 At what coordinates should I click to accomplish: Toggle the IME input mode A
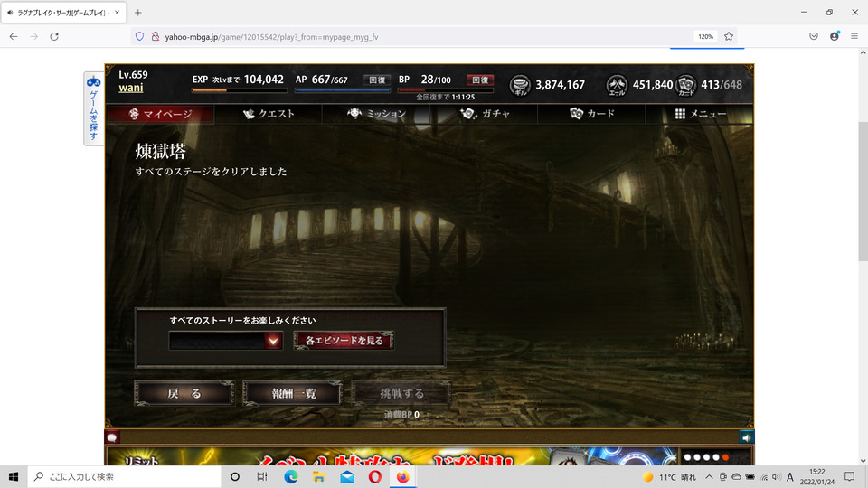click(x=790, y=477)
